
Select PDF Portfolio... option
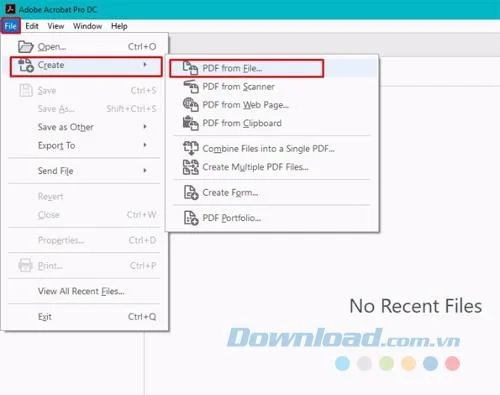pos(273,218)
